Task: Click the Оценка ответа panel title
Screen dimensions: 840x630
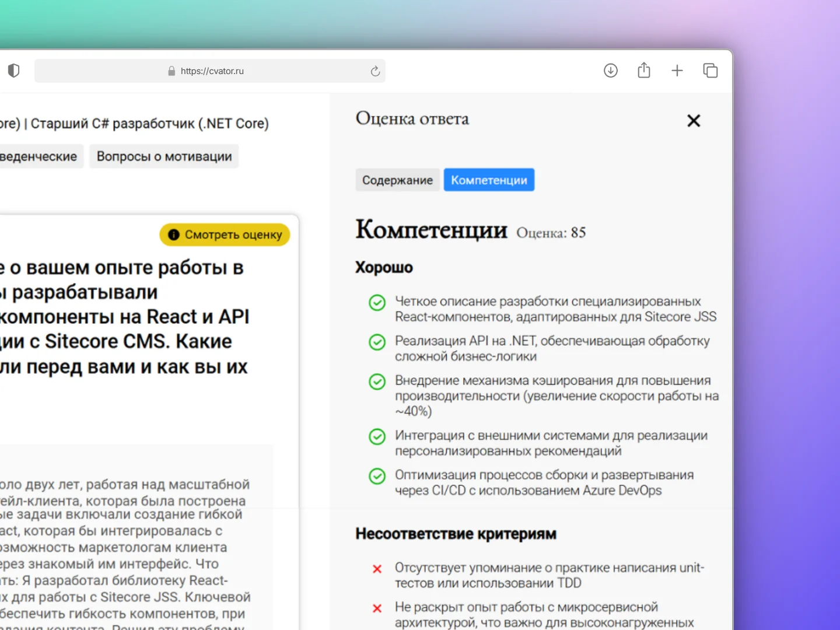Action: point(412,118)
